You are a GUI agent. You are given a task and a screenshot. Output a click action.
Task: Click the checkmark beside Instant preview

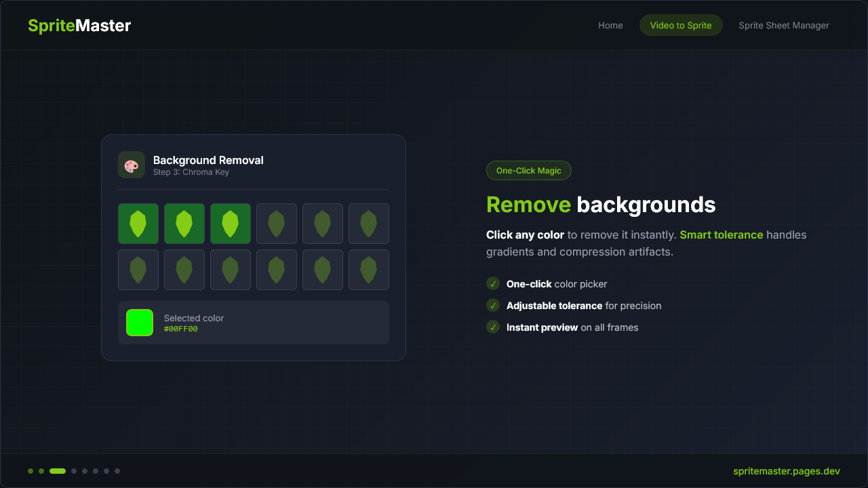493,327
